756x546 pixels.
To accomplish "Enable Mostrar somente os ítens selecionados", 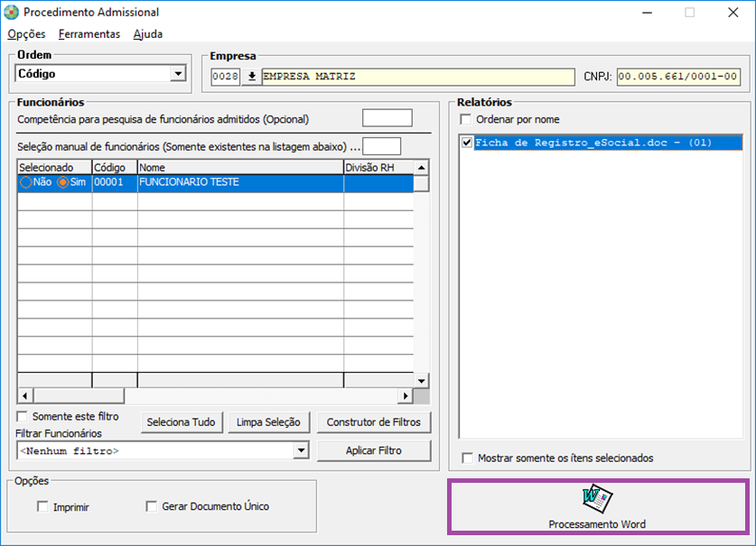I will click(467, 458).
